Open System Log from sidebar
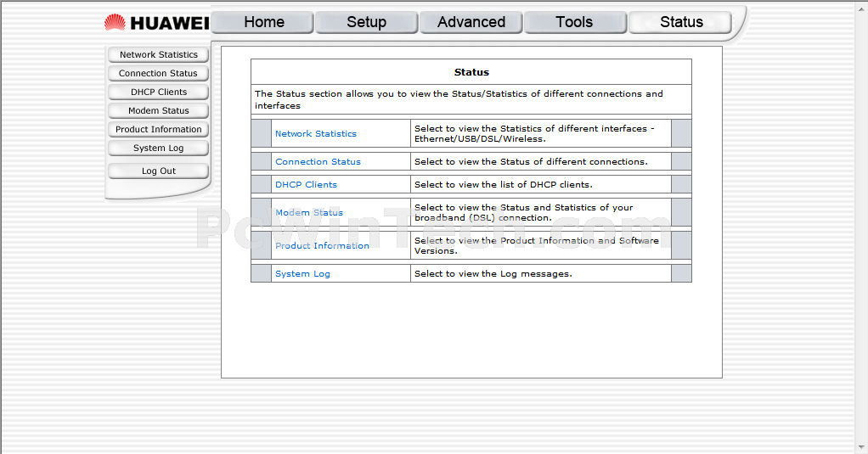The image size is (868, 454). point(158,149)
